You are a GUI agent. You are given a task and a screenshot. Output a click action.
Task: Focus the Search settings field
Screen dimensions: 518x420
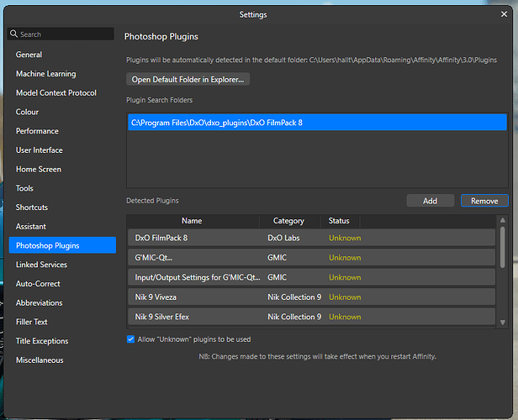click(61, 34)
